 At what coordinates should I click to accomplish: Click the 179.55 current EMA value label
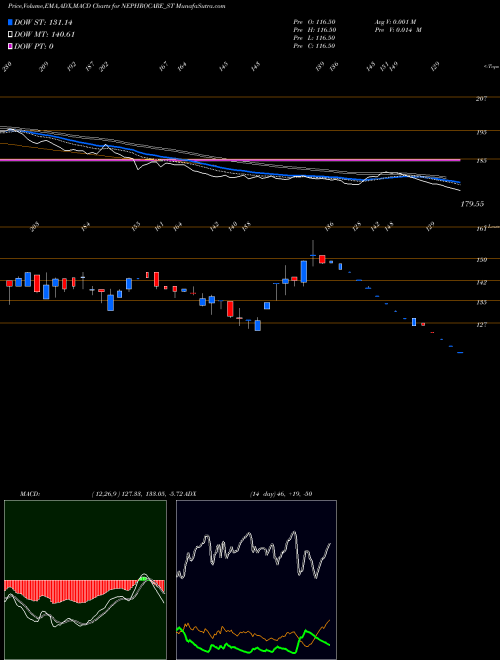tap(472, 204)
